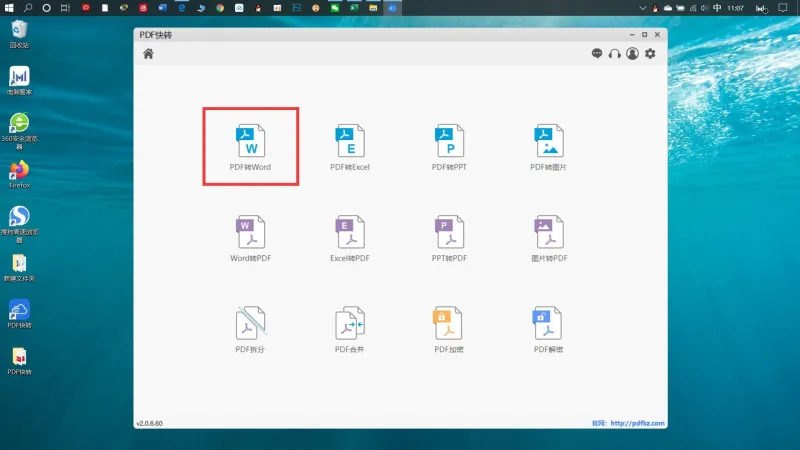The height and width of the screenshot is (450, 800).
Task: Open the Windows Start menu
Action: [x=9, y=8]
